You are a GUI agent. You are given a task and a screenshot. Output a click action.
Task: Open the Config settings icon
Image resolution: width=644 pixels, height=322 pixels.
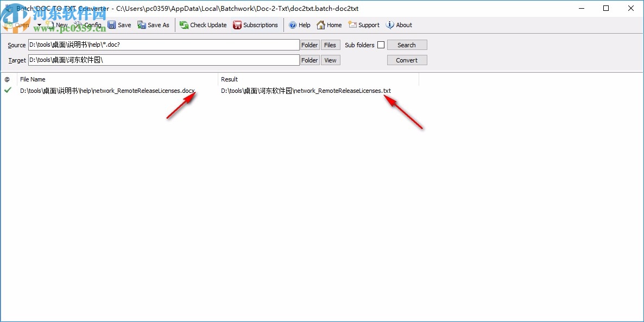coord(87,25)
